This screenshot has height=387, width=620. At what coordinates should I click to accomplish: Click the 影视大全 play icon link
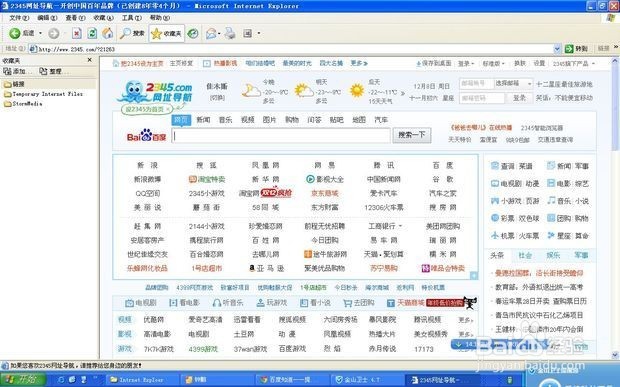click(x=310, y=179)
